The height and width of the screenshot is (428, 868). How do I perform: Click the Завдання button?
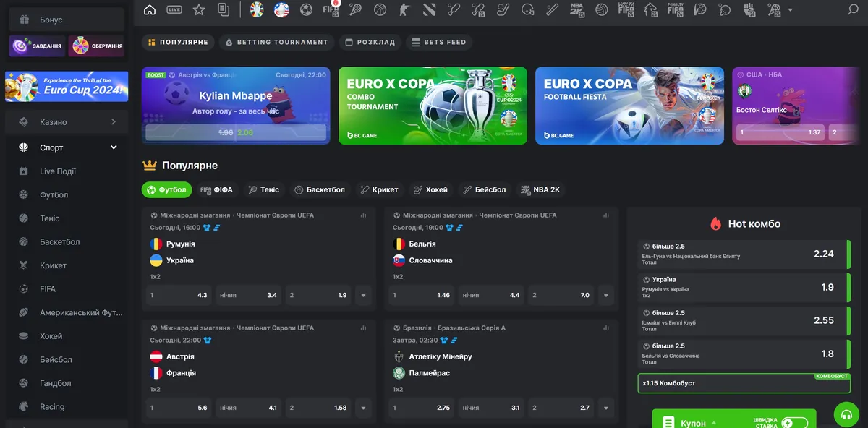coord(38,46)
